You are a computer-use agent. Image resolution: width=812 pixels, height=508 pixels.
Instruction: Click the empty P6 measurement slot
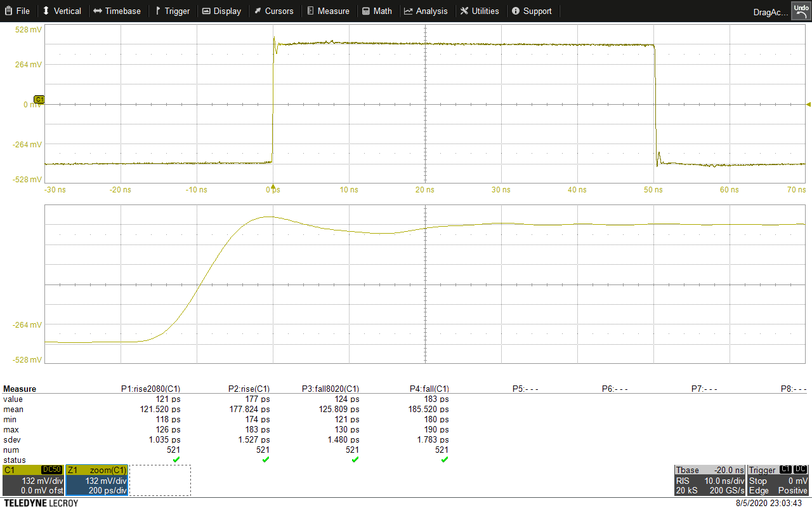(615, 389)
